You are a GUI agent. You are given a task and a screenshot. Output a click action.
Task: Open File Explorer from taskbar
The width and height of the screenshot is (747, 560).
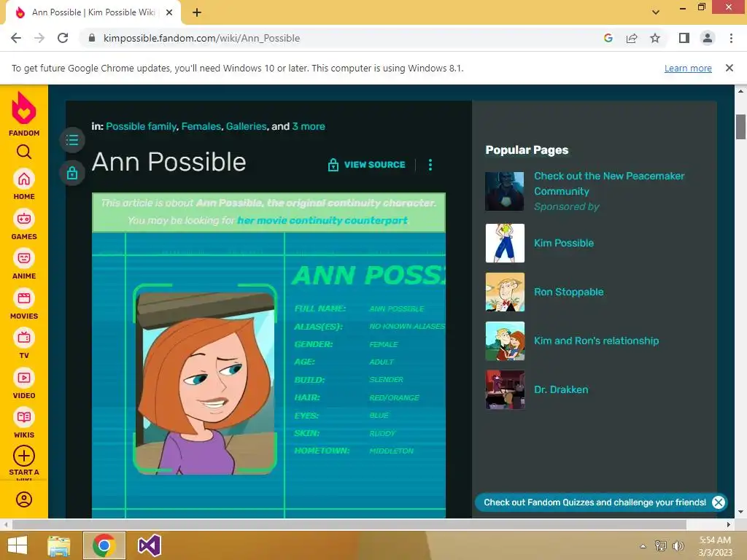tap(59, 545)
